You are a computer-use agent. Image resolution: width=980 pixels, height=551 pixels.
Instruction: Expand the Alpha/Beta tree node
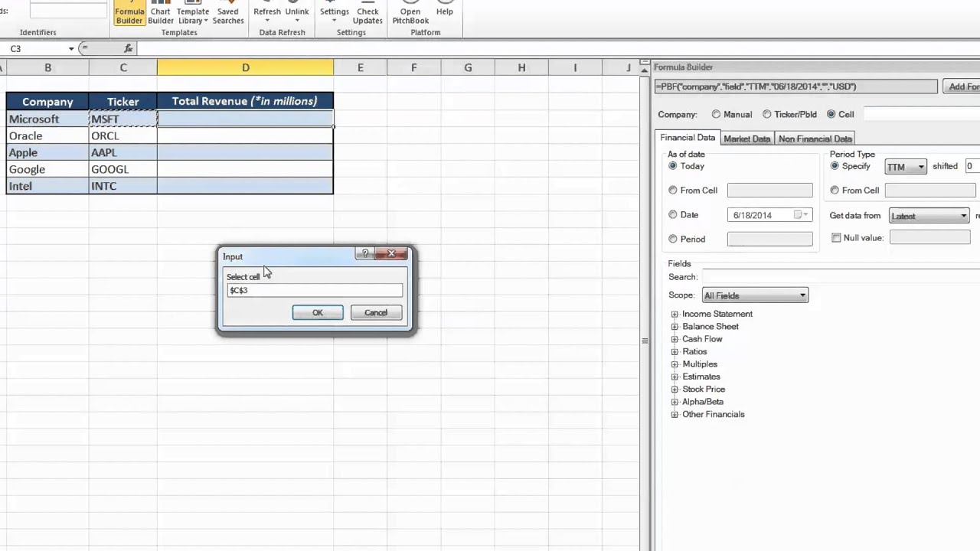tap(675, 402)
